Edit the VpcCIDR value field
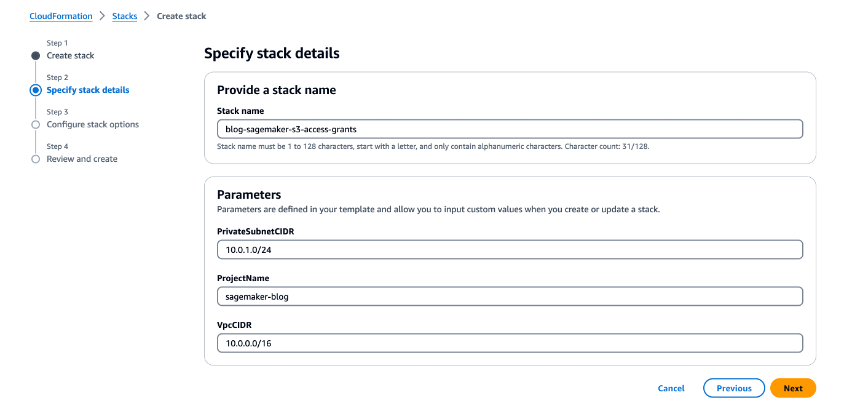 (510, 343)
